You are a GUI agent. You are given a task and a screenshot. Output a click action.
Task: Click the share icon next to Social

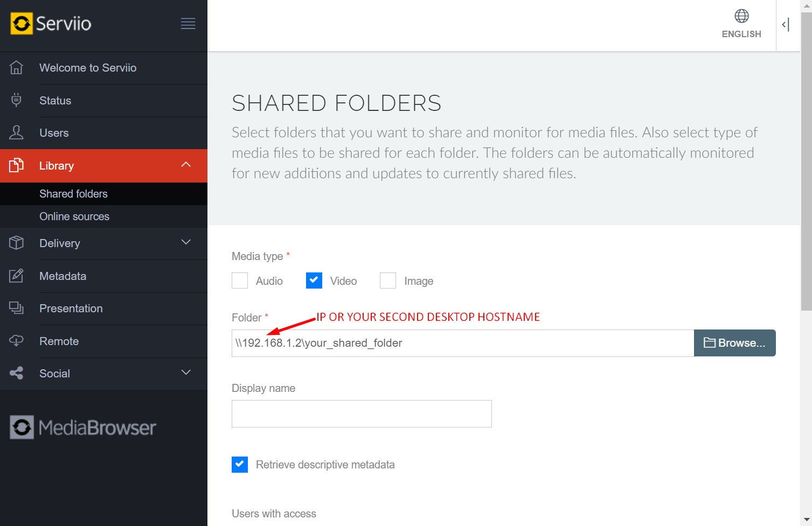pos(16,373)
